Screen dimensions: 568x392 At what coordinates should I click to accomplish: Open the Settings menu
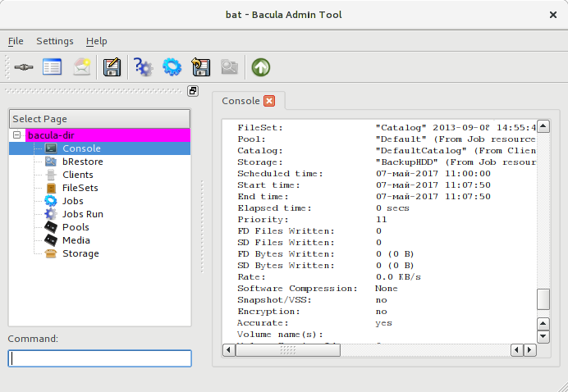[54, 41]
